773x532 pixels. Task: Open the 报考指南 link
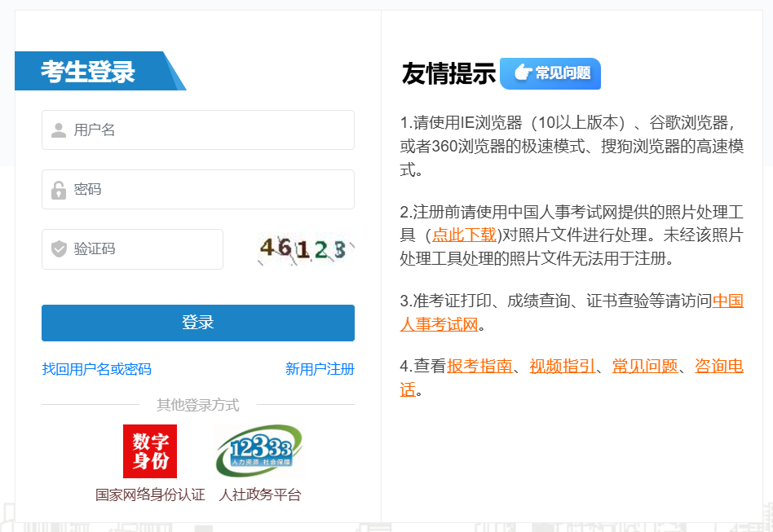pyautogui.click(x=479, y=366)
